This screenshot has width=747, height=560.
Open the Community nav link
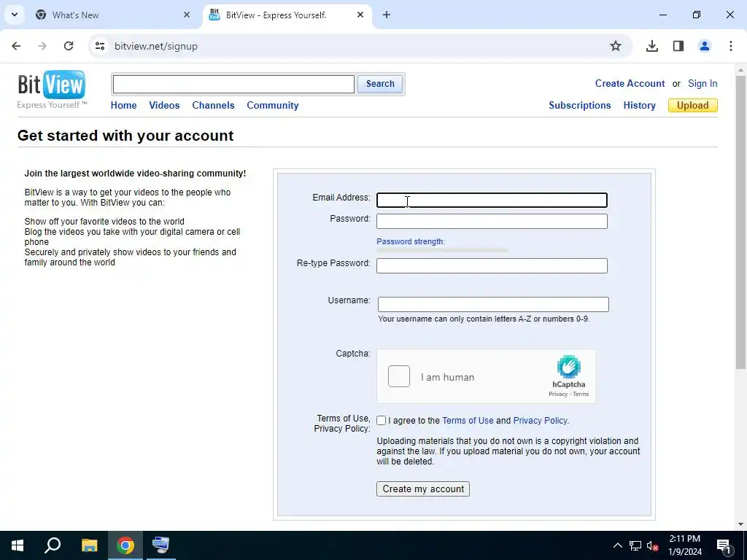[x=273, y=105]
